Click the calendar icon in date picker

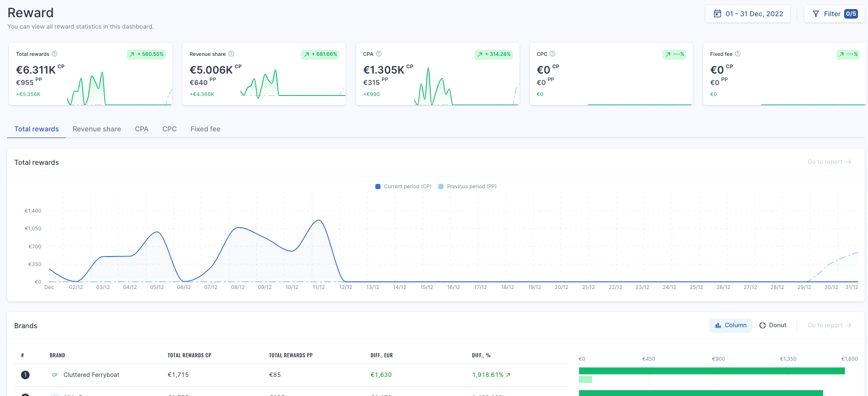[717, 14]
